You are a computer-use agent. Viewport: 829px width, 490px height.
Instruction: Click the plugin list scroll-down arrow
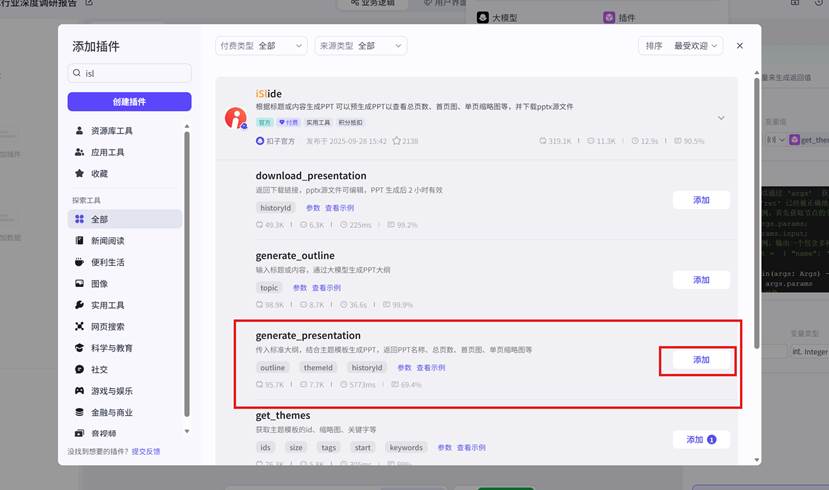(x=757, y=460)
